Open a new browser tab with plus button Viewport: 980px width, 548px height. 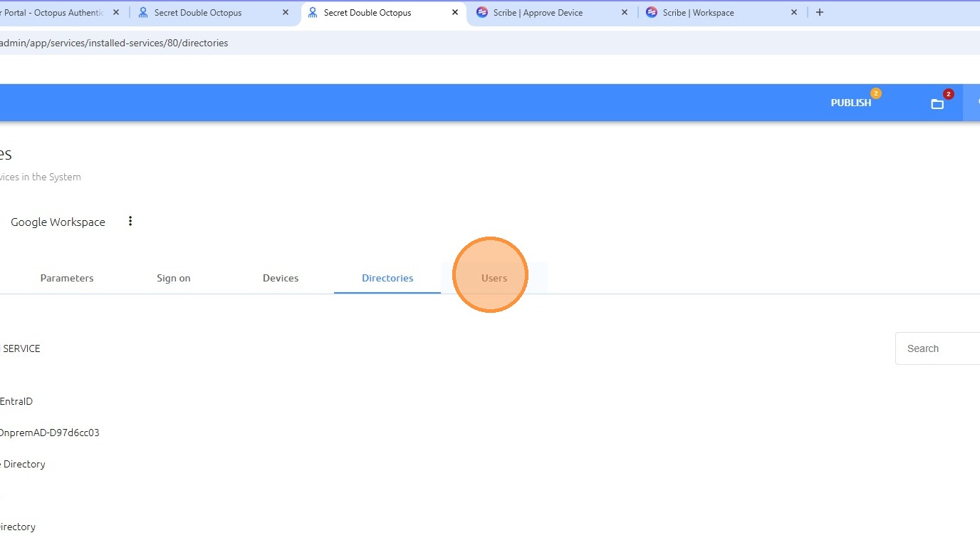click(820, 13)
